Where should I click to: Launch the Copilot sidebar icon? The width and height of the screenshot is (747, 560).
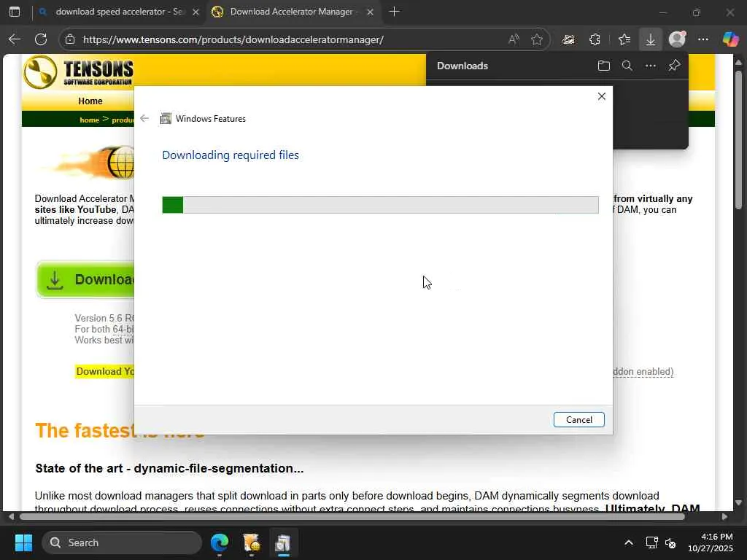click(x=730, y=39)
